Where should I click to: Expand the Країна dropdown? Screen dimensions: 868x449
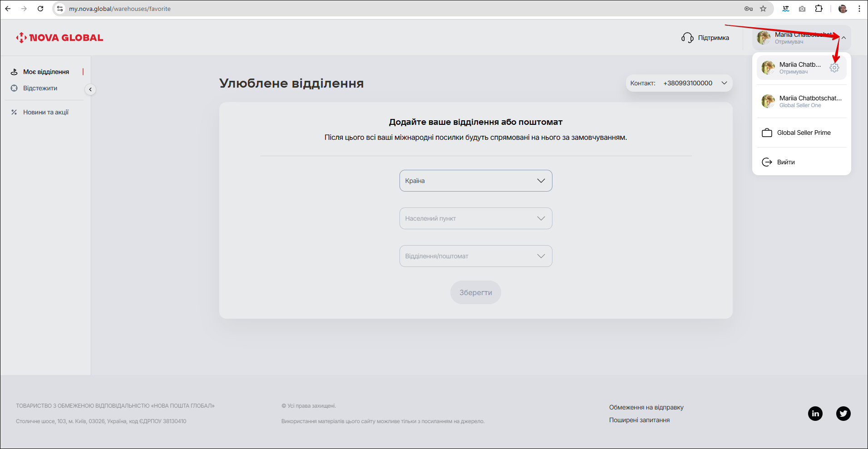click(x=475, y=181)
